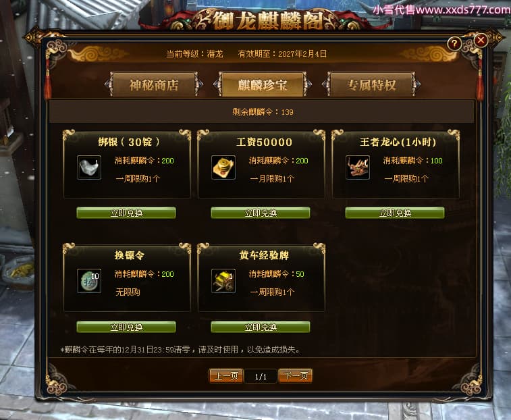Redeem 绑银 30锭 with 立即兑换

point(126,213)
